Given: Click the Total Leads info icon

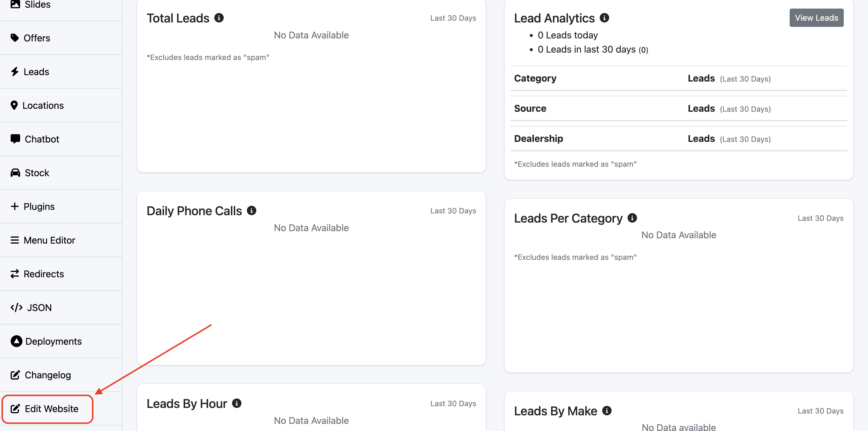Looking at the screenshot, I should click(219, 18).
